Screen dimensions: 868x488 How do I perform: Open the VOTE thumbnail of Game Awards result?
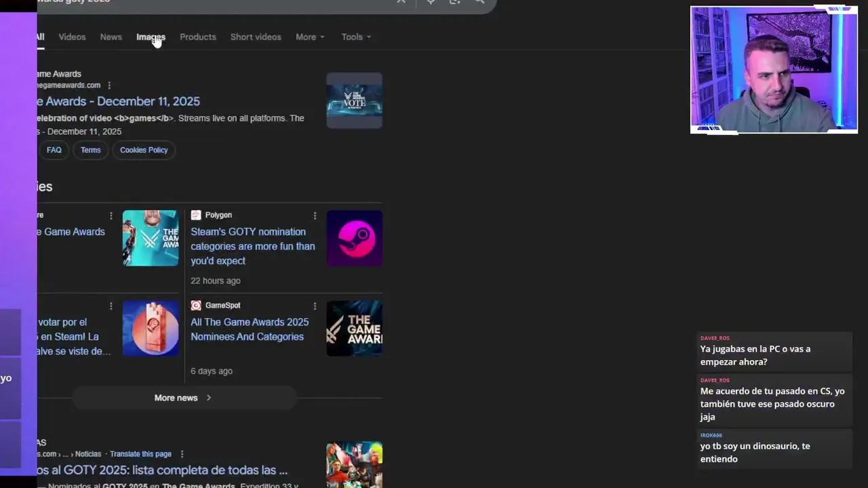point(354,100)
